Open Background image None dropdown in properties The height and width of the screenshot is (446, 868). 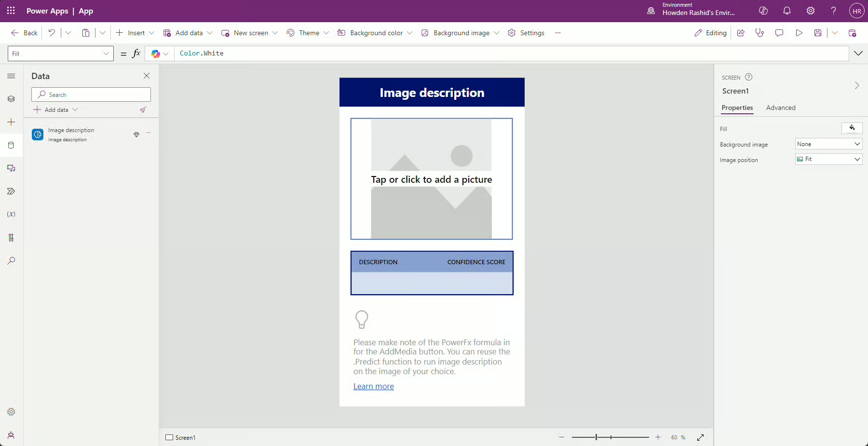coord(828,144)
